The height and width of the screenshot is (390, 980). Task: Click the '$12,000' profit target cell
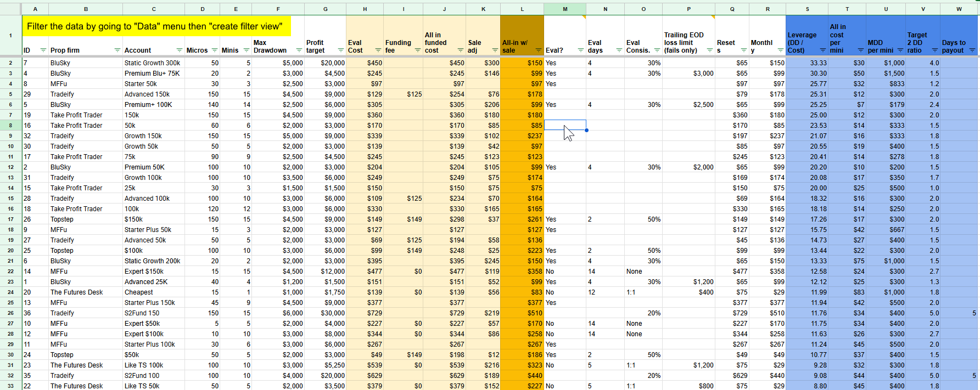tap(325, 271)
